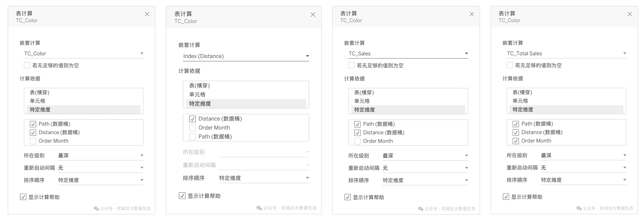Toggle null-if-not-enough-values checkbox in TC_Total Sales dialog
Image resolution: width=644 pixels, height=221 pixels.
pos(510,65)
